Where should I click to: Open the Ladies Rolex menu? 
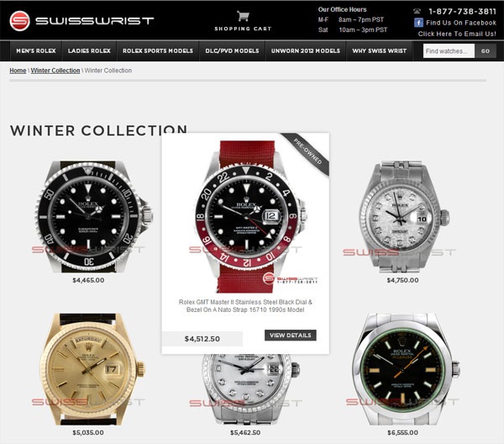click(89, 50)
